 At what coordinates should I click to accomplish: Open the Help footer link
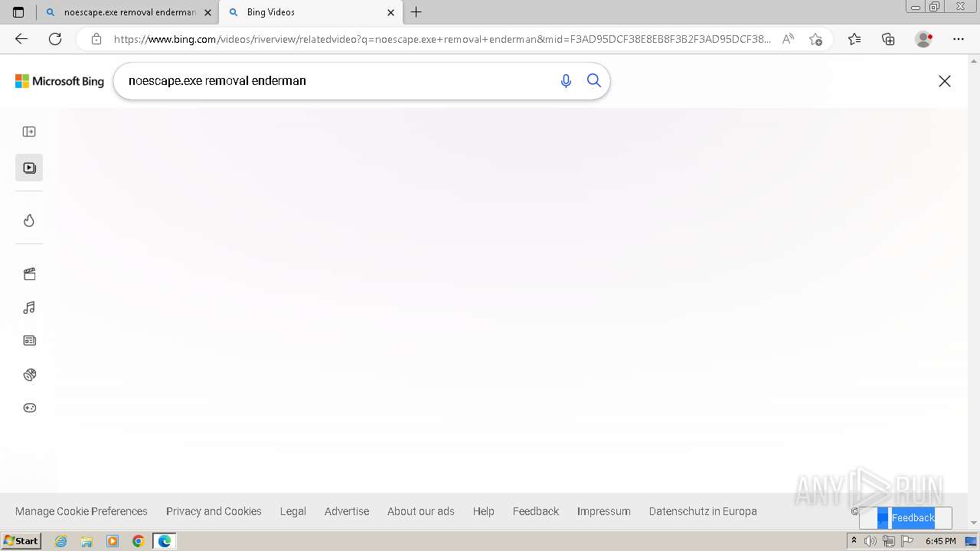click(x=484, y=511)
